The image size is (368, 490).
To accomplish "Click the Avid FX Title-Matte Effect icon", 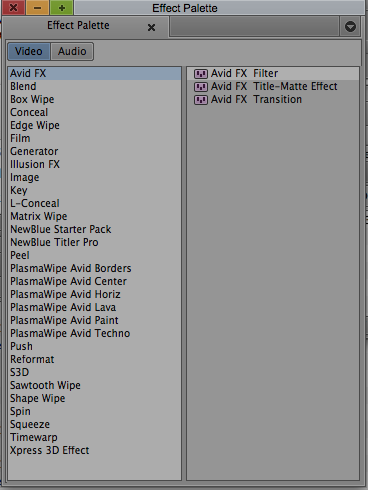I will (x=201, y=87).
